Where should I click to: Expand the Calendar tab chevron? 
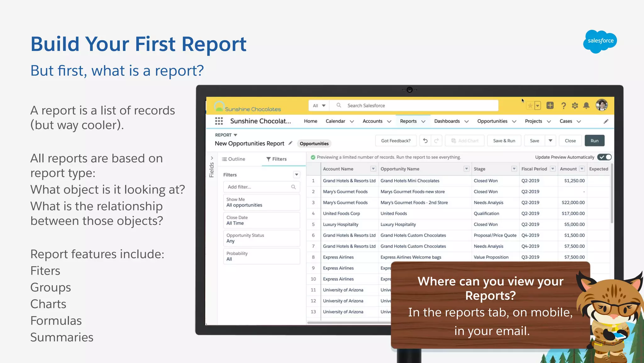[352, 122]
